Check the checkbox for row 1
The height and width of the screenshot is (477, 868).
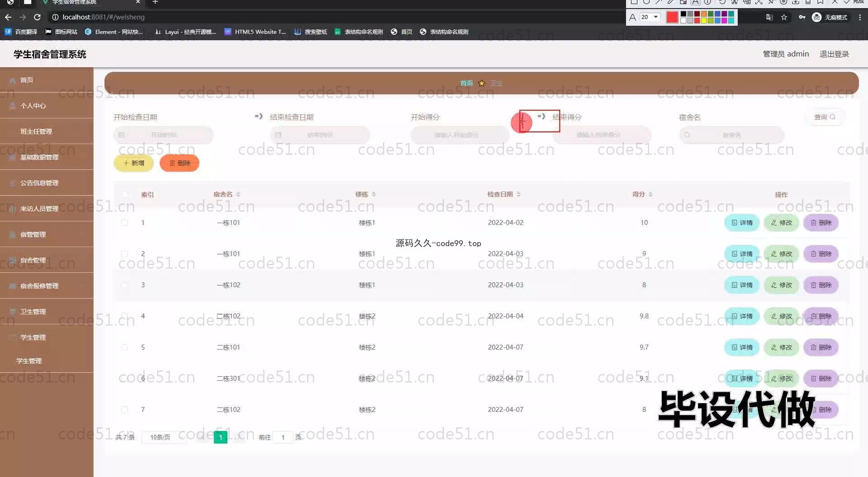tap(124, 223)
